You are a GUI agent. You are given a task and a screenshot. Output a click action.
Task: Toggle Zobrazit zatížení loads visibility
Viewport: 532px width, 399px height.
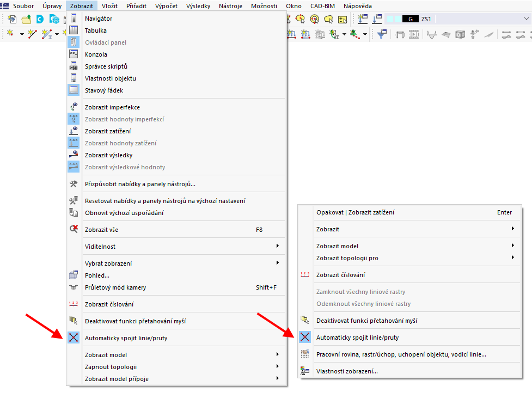[x=175, y=131]
